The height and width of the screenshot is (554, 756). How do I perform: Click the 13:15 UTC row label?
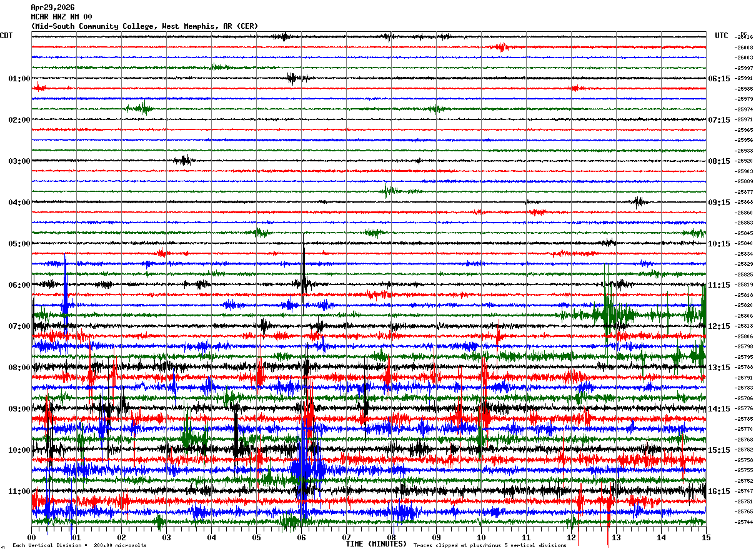point(719,367)
